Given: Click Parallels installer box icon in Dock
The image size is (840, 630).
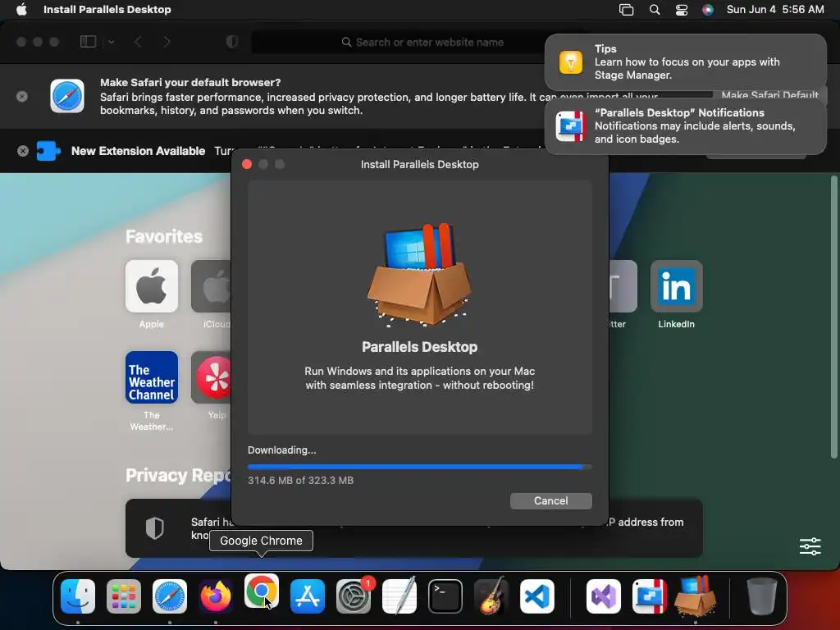Looking at the screenshot, I should point(696,596).
